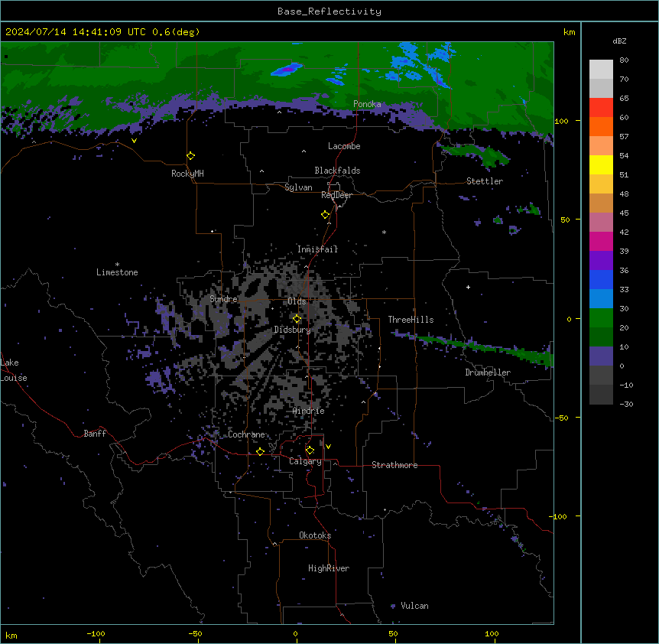This screenshot has width=659, height=644.
Task: Select the purple swatch between 39 and 36 dBZ
Action: point(601,261)
